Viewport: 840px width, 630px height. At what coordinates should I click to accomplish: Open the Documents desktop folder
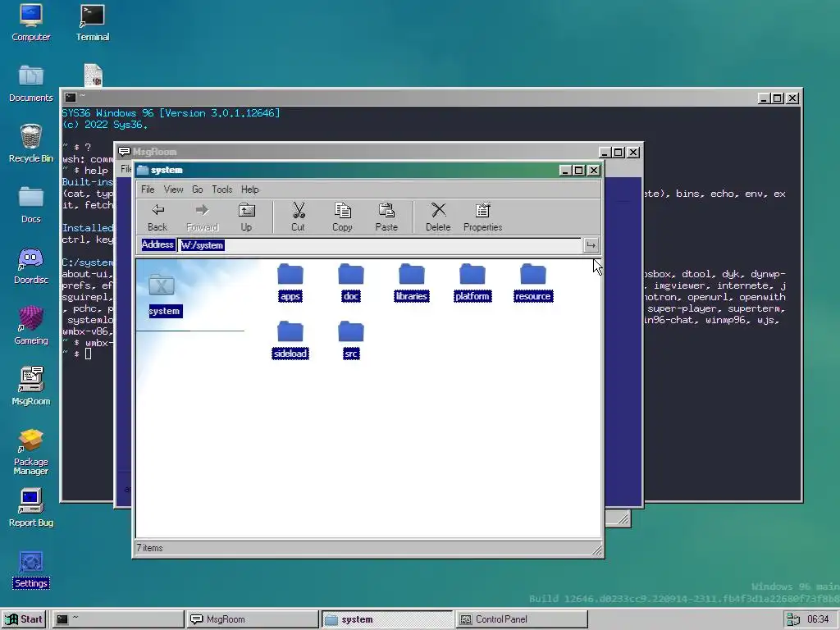click(x=31, y=83)
